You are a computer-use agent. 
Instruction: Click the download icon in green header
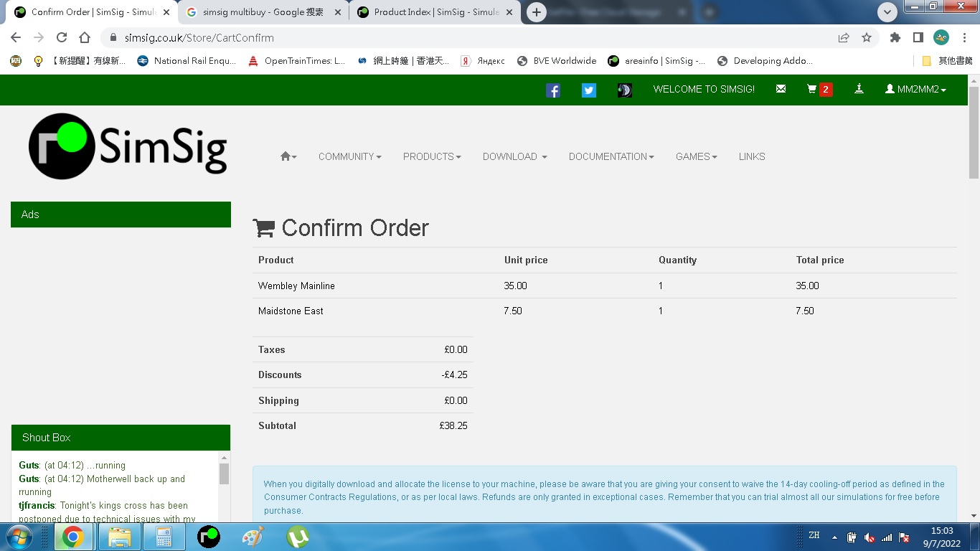859,89
